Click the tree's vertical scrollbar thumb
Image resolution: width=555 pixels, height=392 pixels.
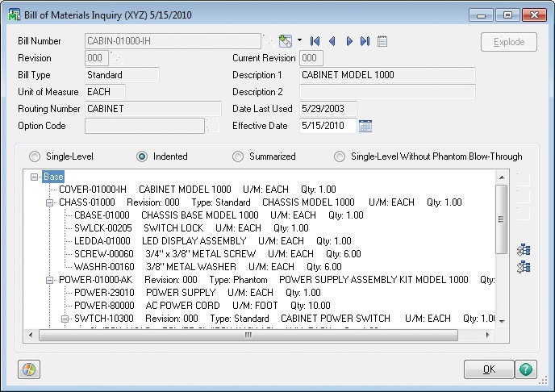[x=501, y=219]
